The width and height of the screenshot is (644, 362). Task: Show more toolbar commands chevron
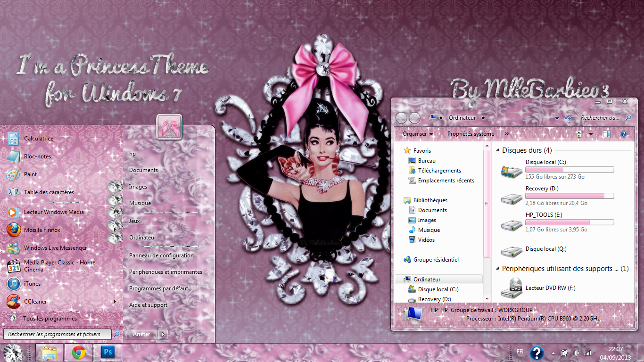click(507, 134)
